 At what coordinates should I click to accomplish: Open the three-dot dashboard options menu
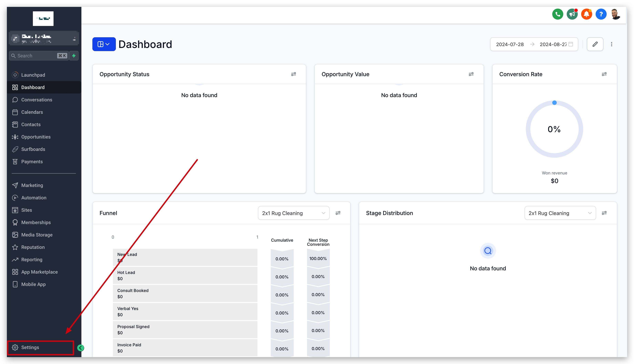(611, 44)
